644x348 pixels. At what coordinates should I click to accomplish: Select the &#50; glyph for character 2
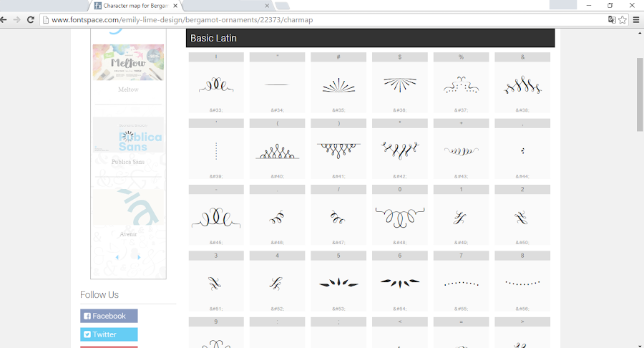pos(522,218)
